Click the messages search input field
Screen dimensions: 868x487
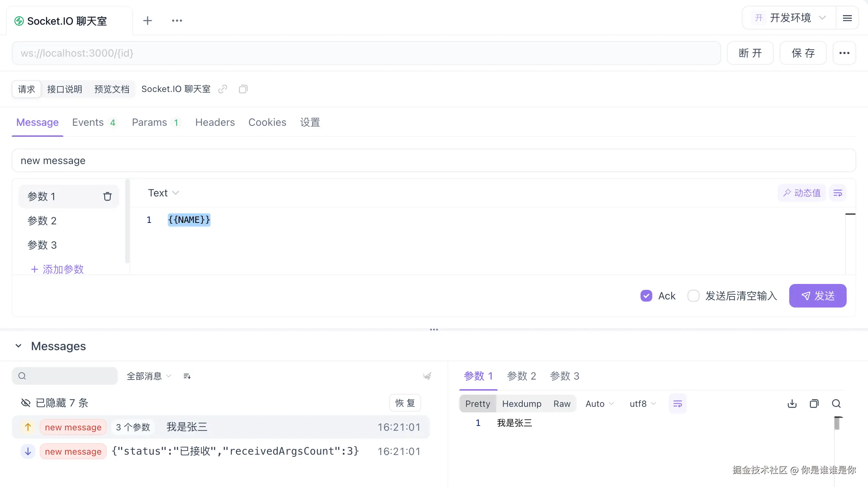click(70, 376)
